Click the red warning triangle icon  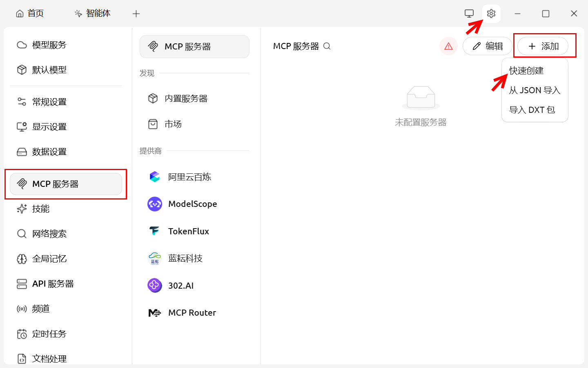click(448, 46)
